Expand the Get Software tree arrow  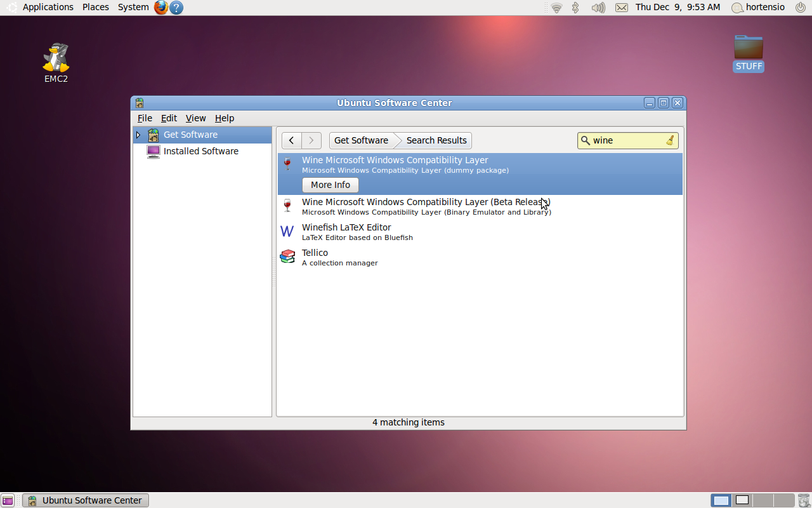[138, 135]
